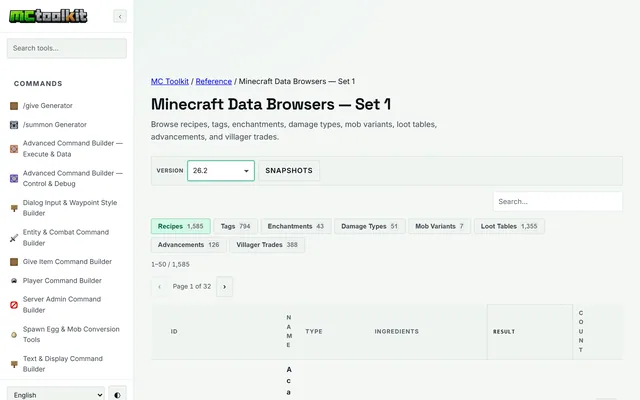This screenshot has width=640, height=400.
Task: Select the Recipes tab
Action: tap(180, 226)
